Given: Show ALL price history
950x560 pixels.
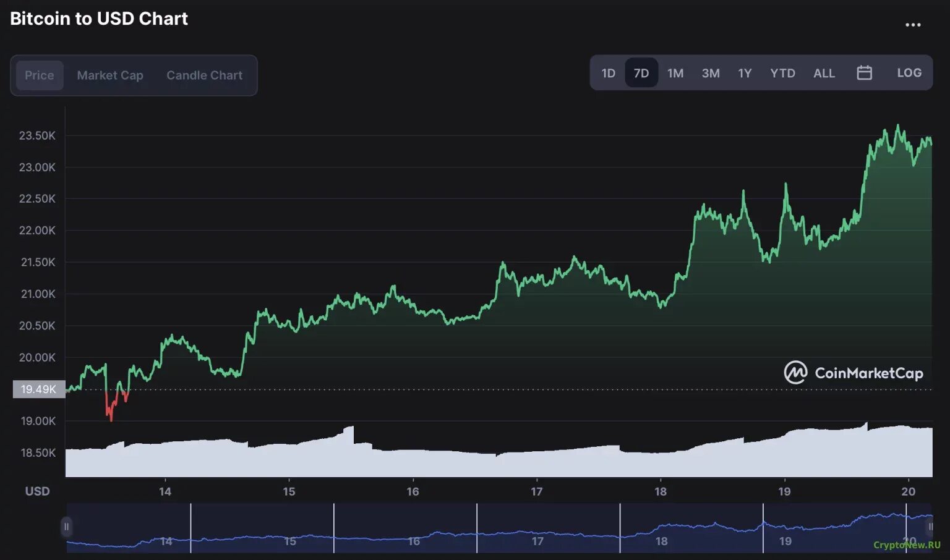Looking at the screenshot, I should [x=824, y=73].
